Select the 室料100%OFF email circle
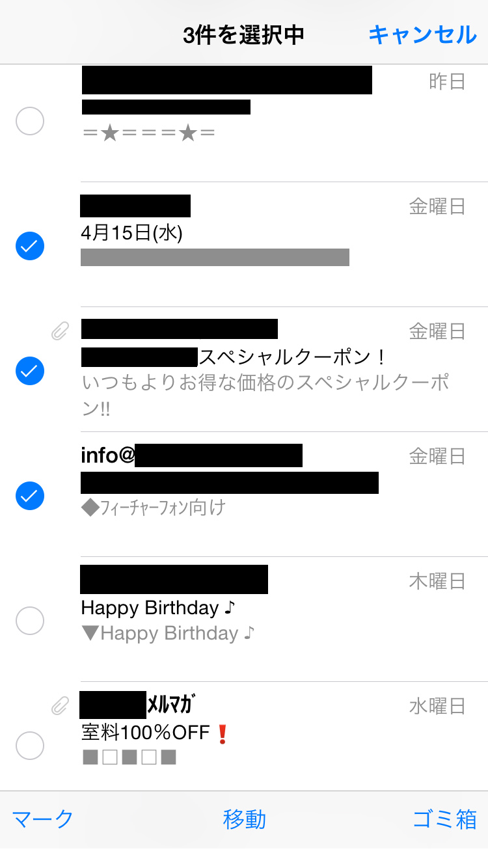 click(x=30, y=746)
